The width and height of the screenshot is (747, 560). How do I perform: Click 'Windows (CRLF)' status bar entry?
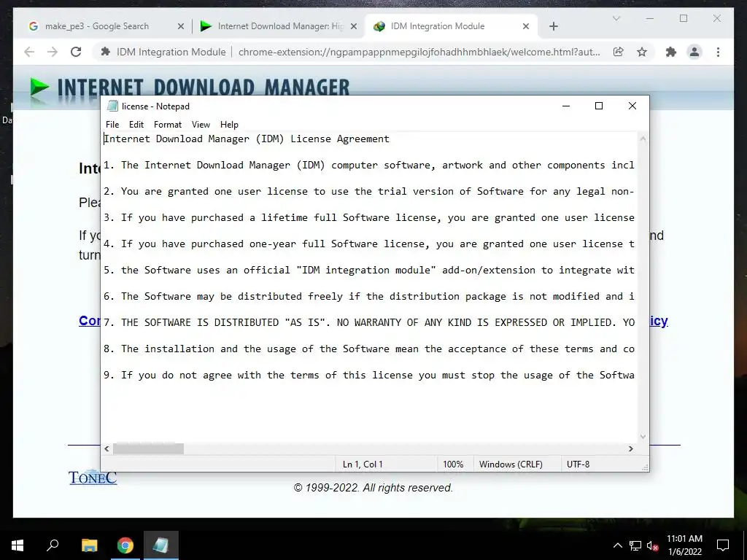point(511,464)
